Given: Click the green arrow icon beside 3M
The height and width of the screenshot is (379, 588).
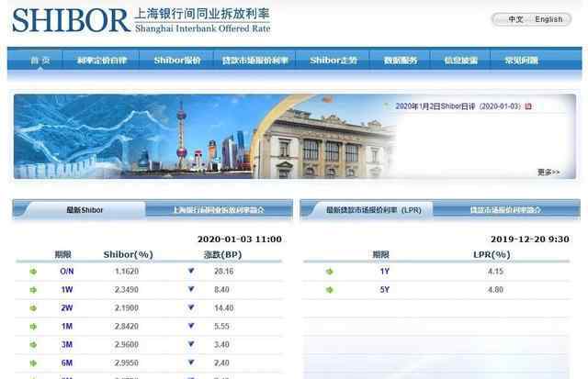Looking at the screenshot, I should [x=33, y=344].
